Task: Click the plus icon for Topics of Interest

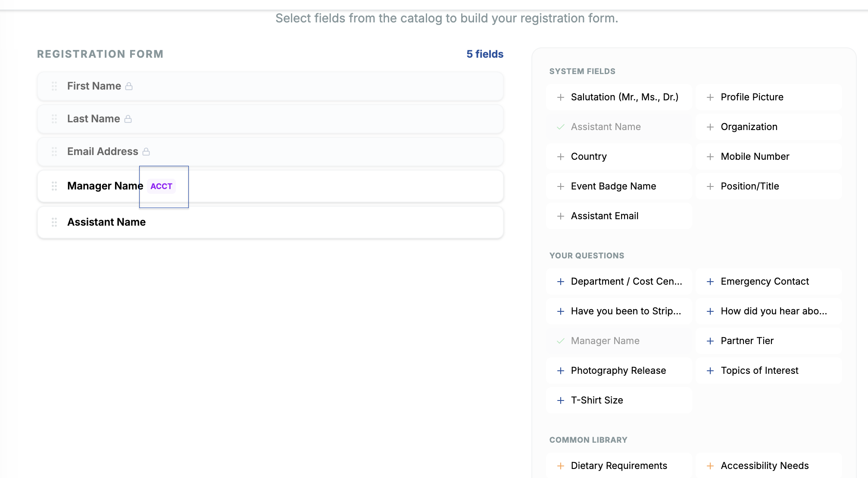Action: (710, 371)
